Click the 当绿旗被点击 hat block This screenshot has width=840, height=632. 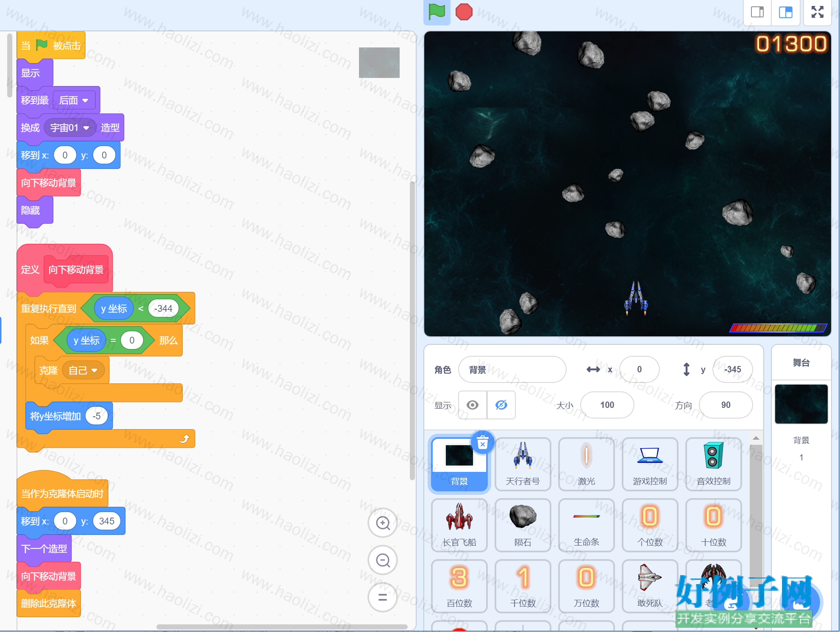click(x=51, y=45)
